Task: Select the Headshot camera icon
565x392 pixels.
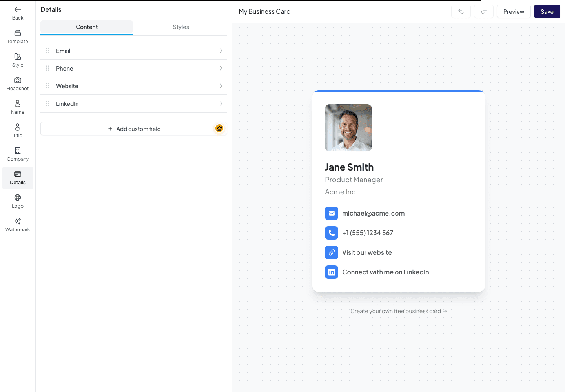Action: 18,80
